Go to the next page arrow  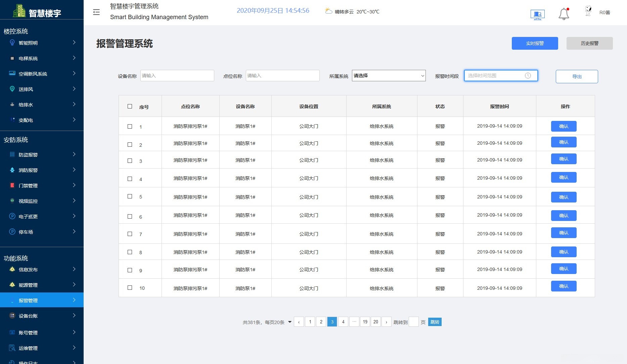pyautogui.click(x=387, y=322)
